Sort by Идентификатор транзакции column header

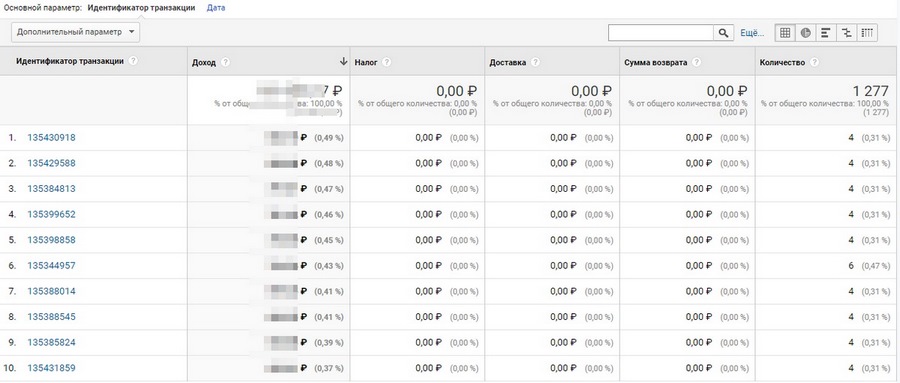click(x=70, y=61)
